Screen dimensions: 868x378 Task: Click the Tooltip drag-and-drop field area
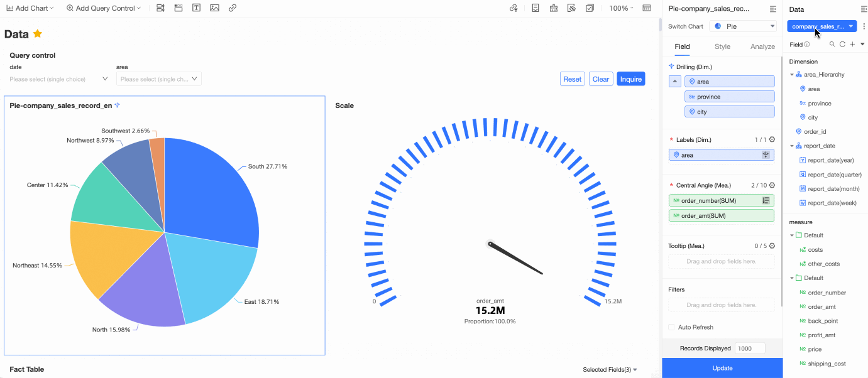722,261
